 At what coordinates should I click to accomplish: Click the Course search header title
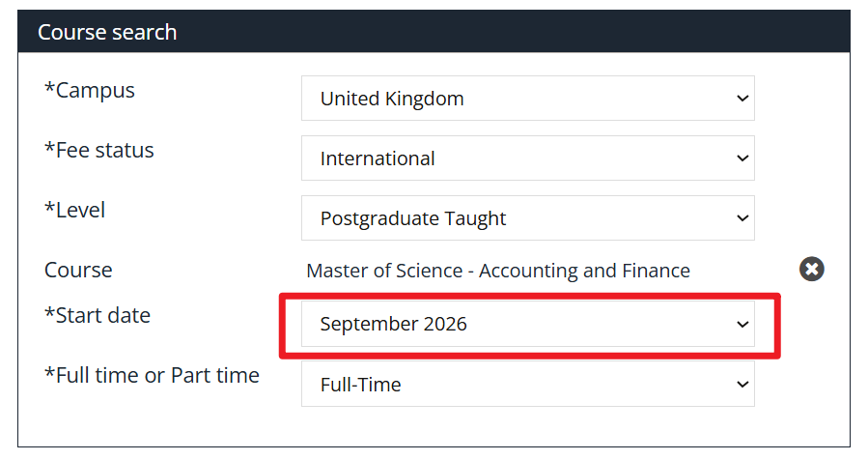point(107,32)
